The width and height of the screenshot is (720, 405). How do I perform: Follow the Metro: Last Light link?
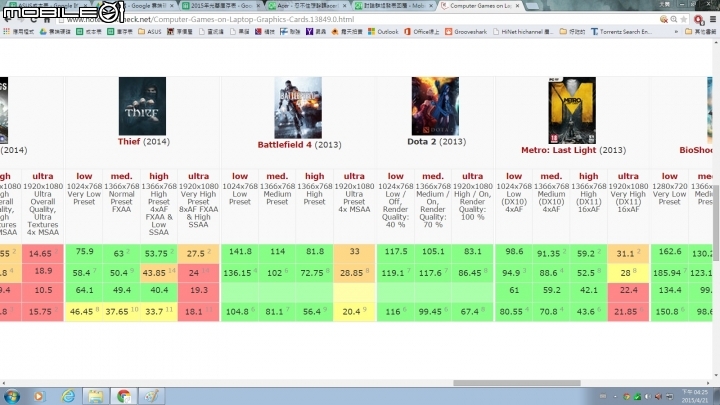[x=558, y=150]
